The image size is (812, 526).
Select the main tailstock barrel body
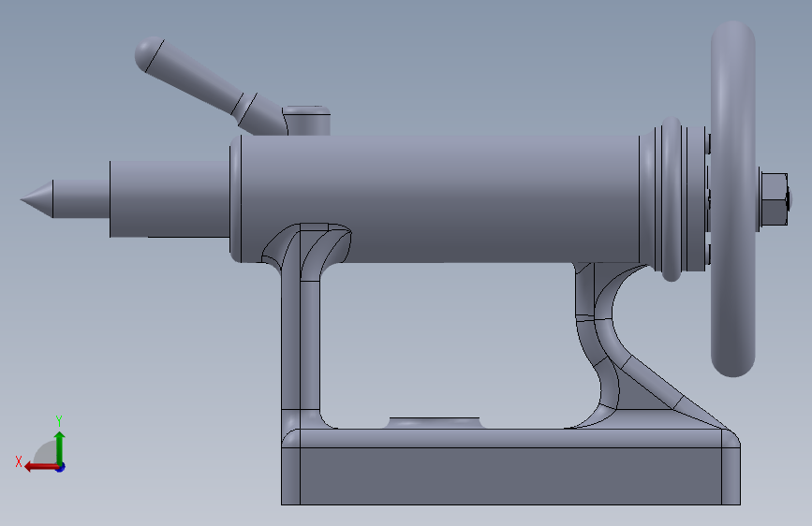440,199
